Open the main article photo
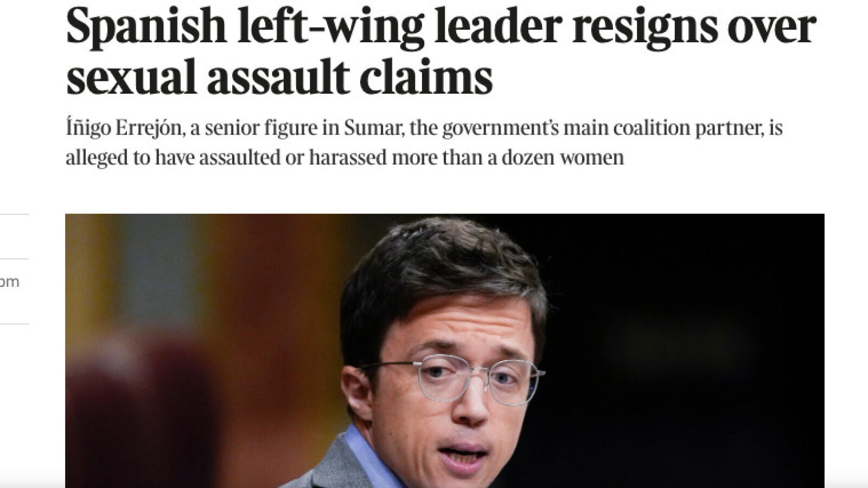 tap(445, 351)
